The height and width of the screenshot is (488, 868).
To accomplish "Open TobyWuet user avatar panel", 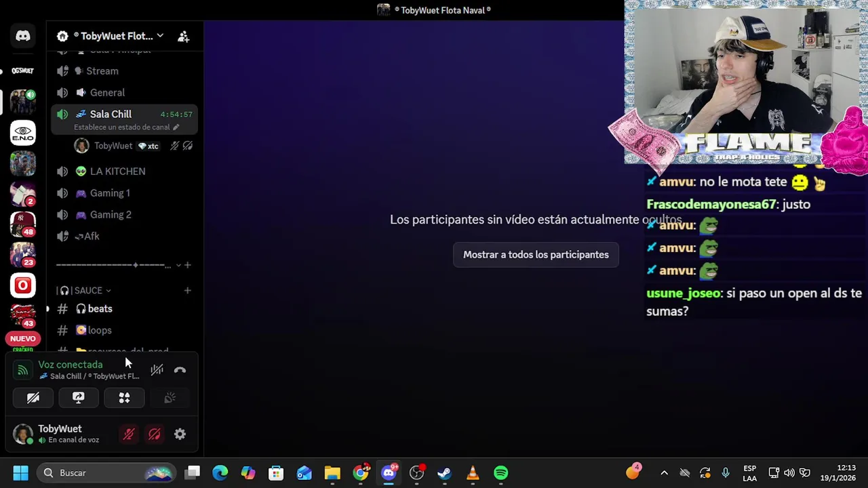I will tap(23, 434).
